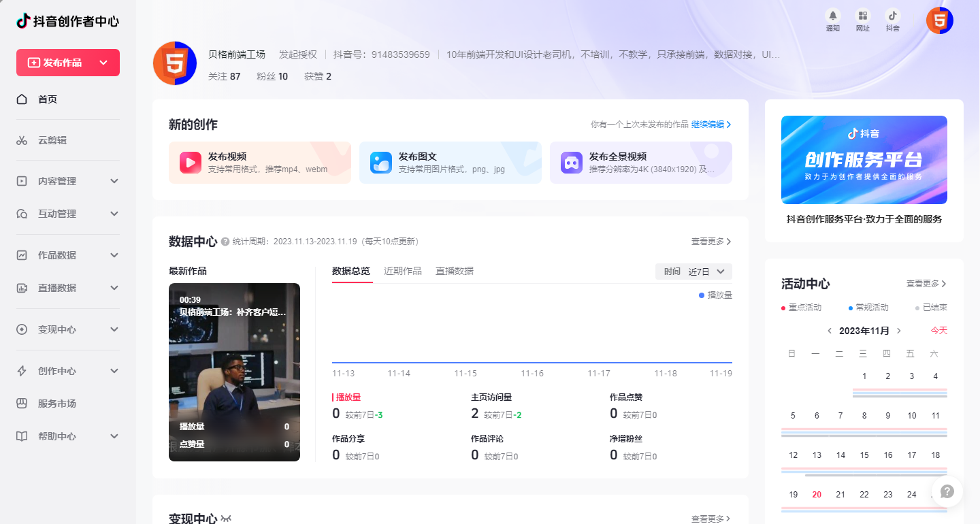
Task: Open the floating question-mark help button
Action: coord(947,491)
